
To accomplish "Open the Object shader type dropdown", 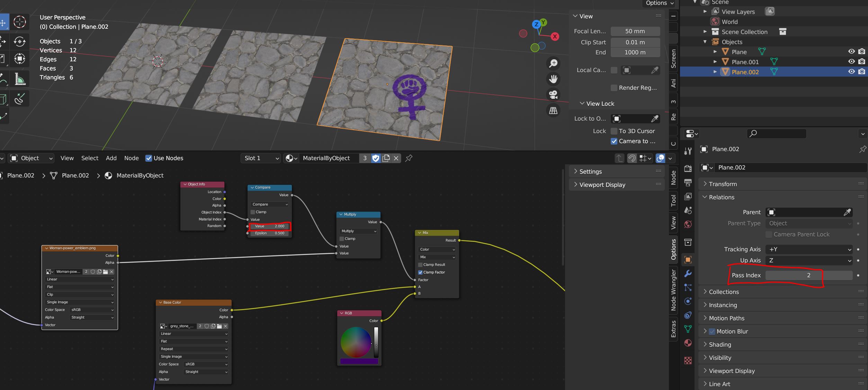I will 31,158.
